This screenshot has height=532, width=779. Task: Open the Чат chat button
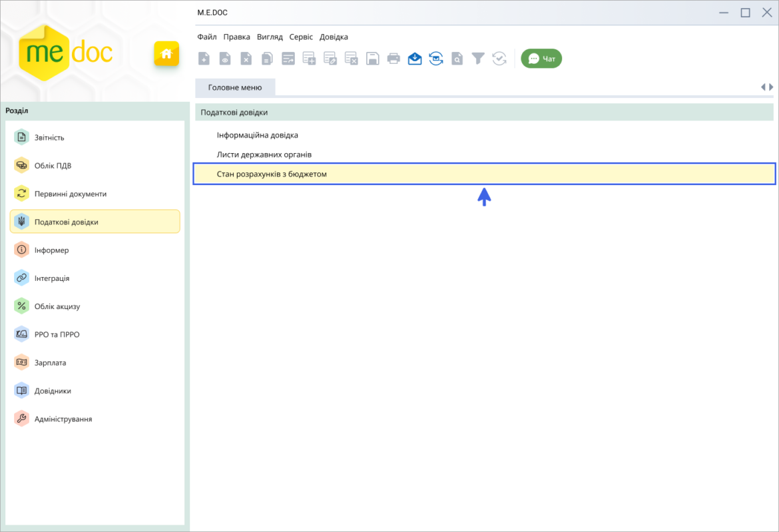[541, 59]
